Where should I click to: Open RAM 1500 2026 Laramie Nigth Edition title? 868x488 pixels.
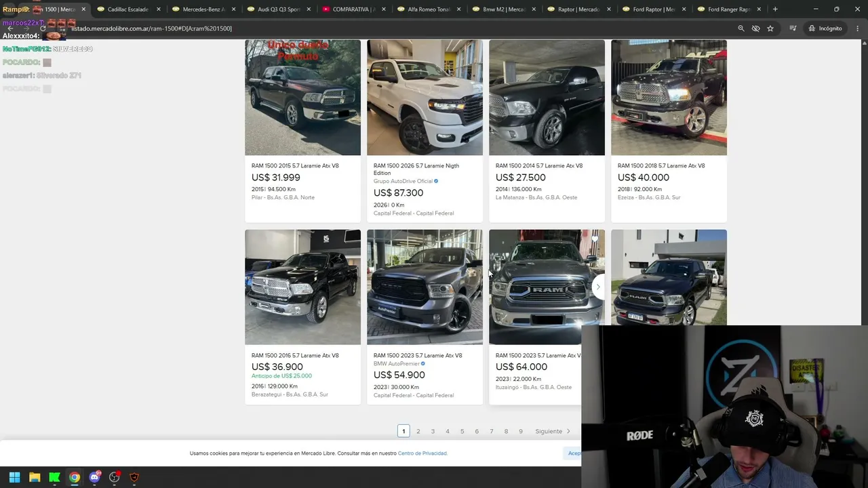tap(416, 169)
